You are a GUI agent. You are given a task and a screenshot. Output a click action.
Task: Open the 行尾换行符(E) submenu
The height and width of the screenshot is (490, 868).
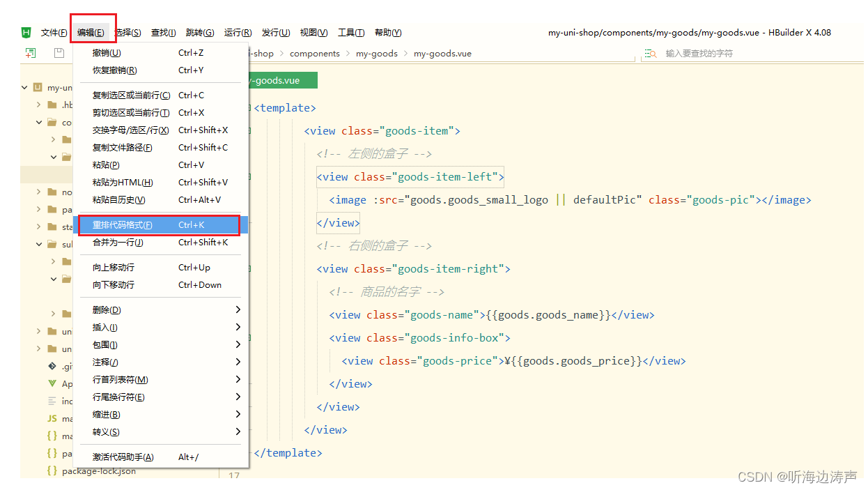[160, 397]
